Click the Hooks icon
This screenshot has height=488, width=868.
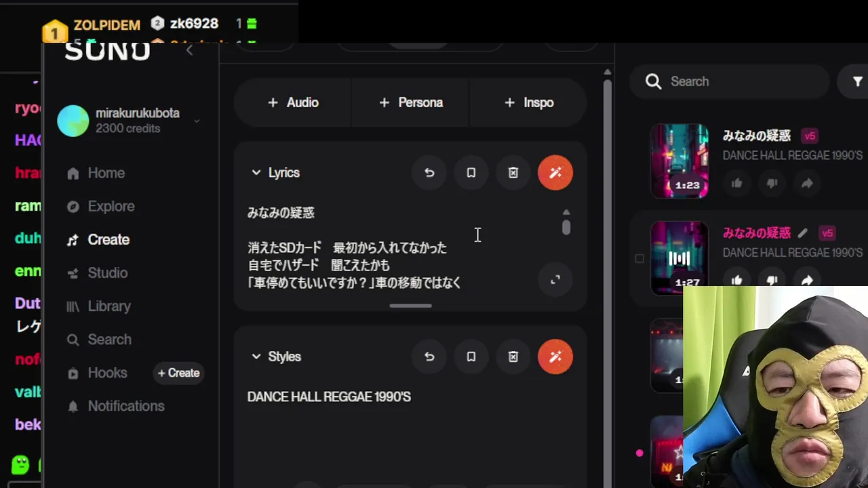[x=73, y=373]
